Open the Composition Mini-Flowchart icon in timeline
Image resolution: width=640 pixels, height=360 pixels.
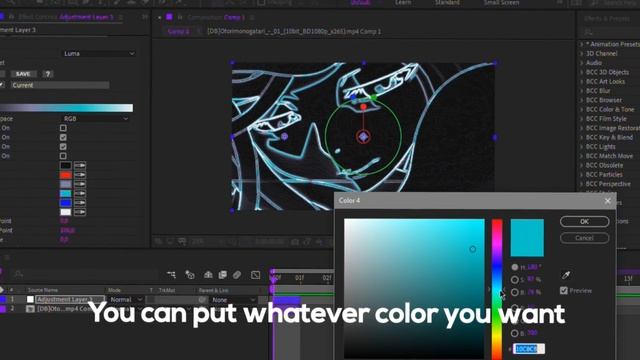pos(171,275)
